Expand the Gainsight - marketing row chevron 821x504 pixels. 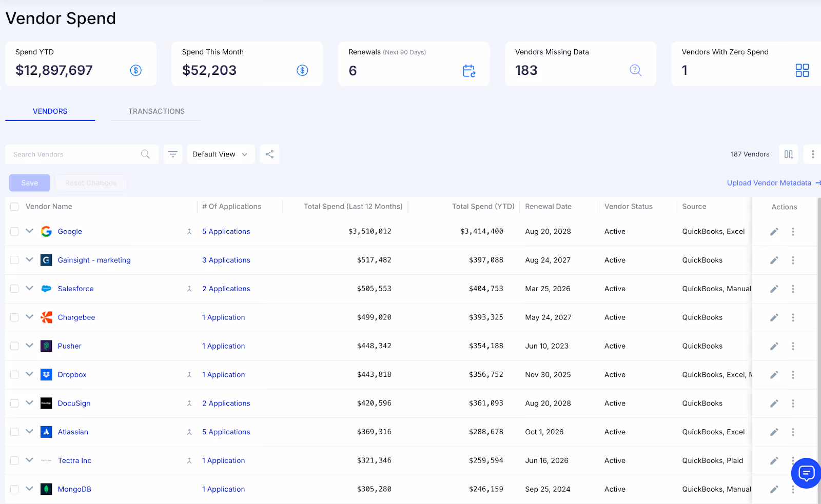[29, 260]
